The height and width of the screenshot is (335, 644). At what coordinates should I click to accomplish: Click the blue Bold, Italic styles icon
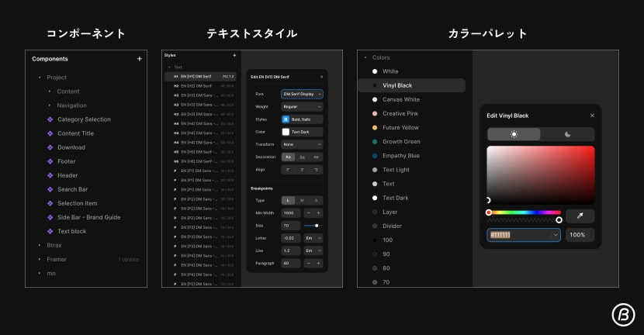click(286, 119)
